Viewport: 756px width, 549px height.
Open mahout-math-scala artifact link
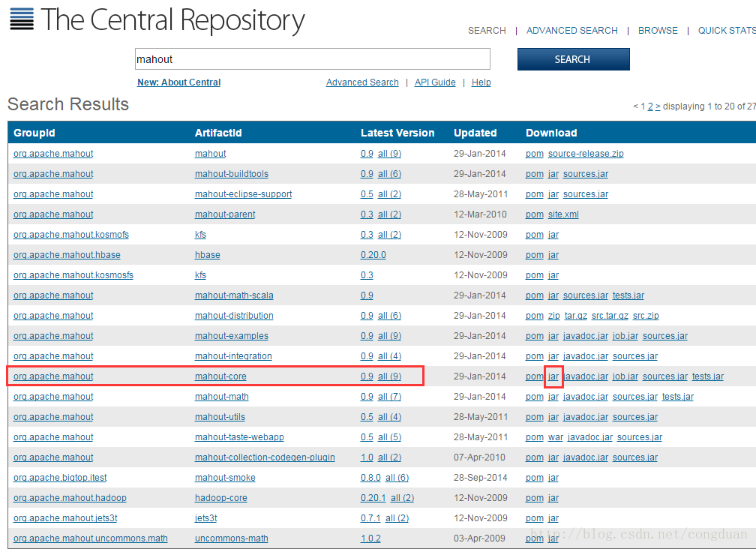click(234, 295)
